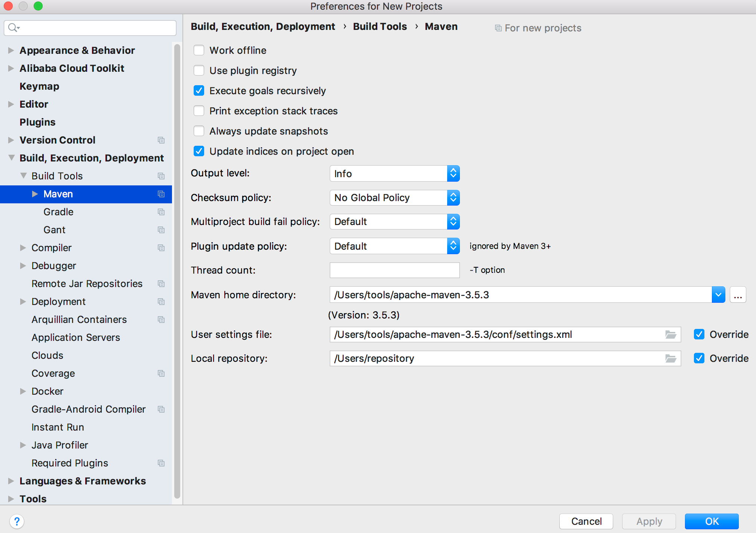756x533 pixels.
Task: Click copy icon beside Required Plugins
Action: click(161, 463)
